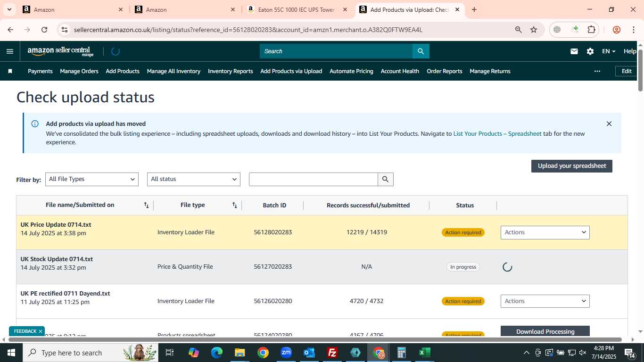The width and height of the screenshot is (644, 362).
Task: Expand the All File Types filter
Action: 92,179
